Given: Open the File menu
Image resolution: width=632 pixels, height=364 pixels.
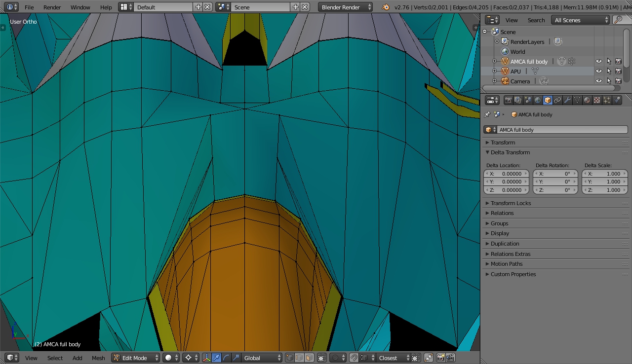Looking at the screenshot, I should (x=29, y=7).
